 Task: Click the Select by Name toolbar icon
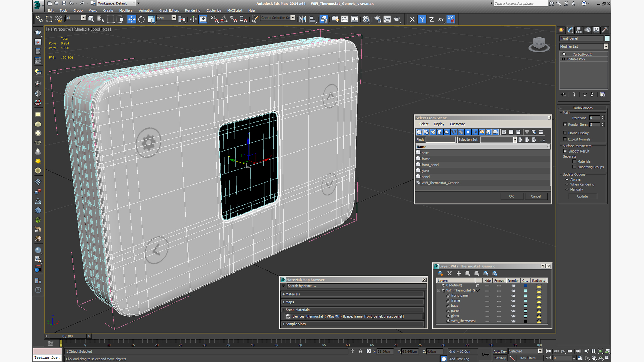pyautogui.click(x=100, y=19)
